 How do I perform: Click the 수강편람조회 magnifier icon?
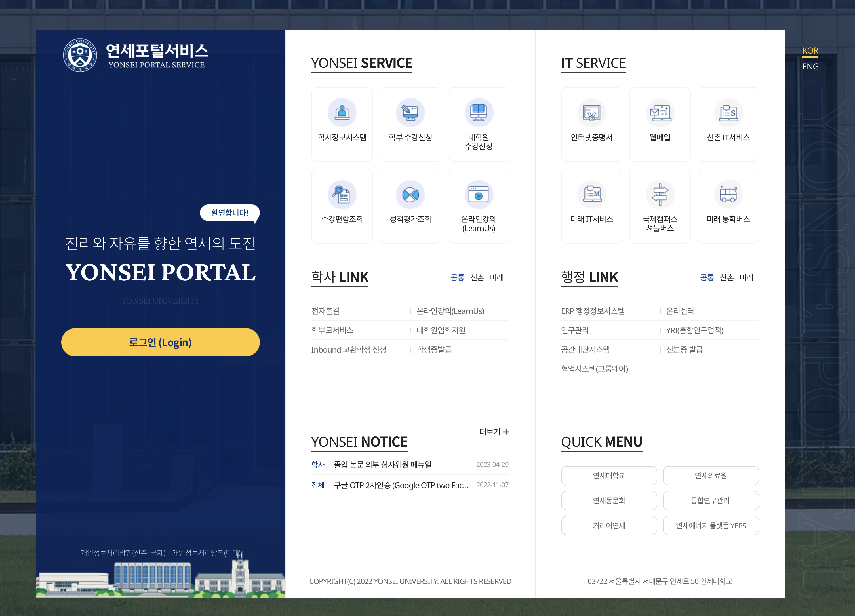(x=342, y=205)
